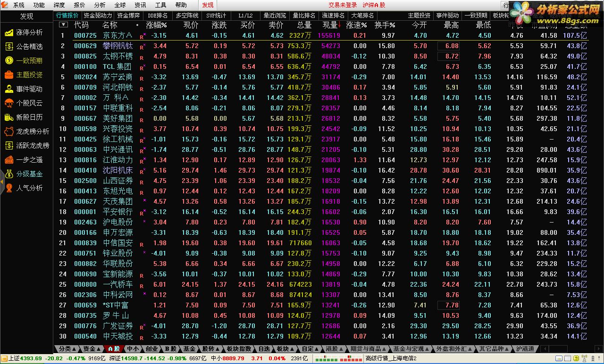Screen dimensions: 604x364
Task: Expand the 外盘和外汇▲ bottom tab menu
Action: (x=453, y=349)
